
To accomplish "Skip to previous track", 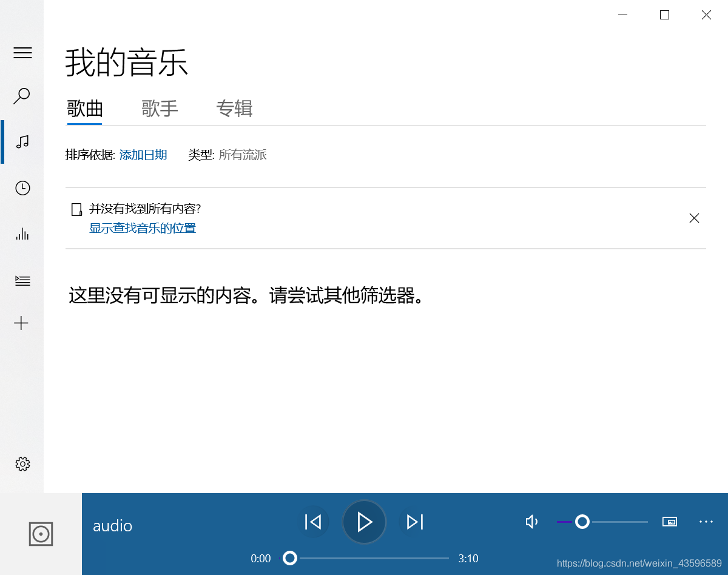I will click(313, 522).
